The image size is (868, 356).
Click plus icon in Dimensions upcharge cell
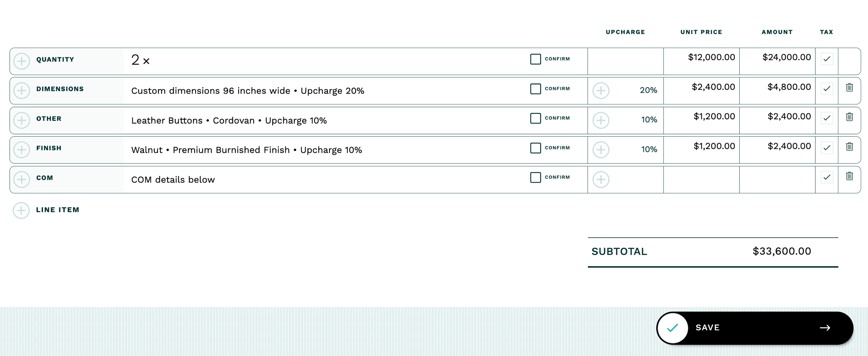pos(601,90)
